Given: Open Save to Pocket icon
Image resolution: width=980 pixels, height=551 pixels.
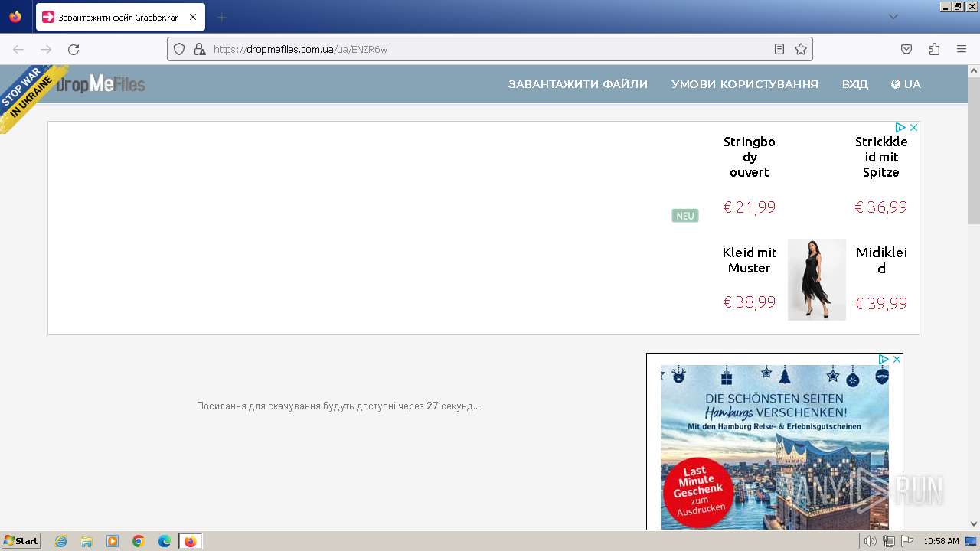Looking at the screenshot, I should [x=906, y=49].
